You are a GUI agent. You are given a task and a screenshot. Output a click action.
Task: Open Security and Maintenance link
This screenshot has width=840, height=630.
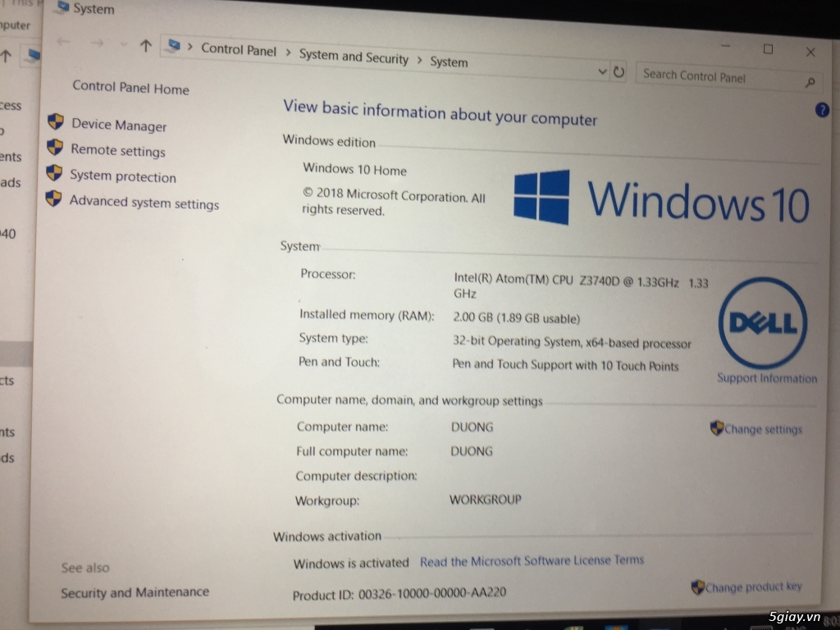135,592
